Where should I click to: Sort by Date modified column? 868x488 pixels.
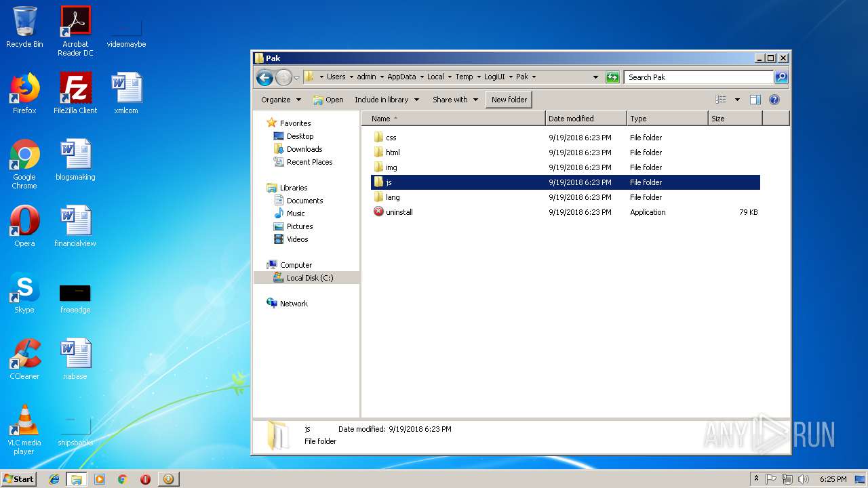point(586,119)
